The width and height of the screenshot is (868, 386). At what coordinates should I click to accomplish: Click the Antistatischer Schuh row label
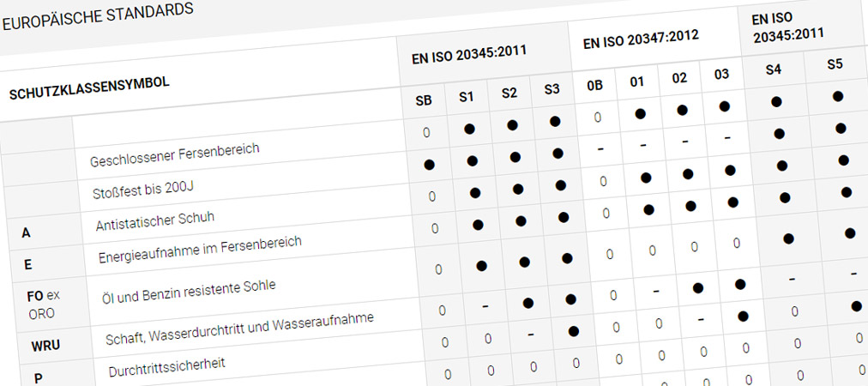[x=154, y=221]
